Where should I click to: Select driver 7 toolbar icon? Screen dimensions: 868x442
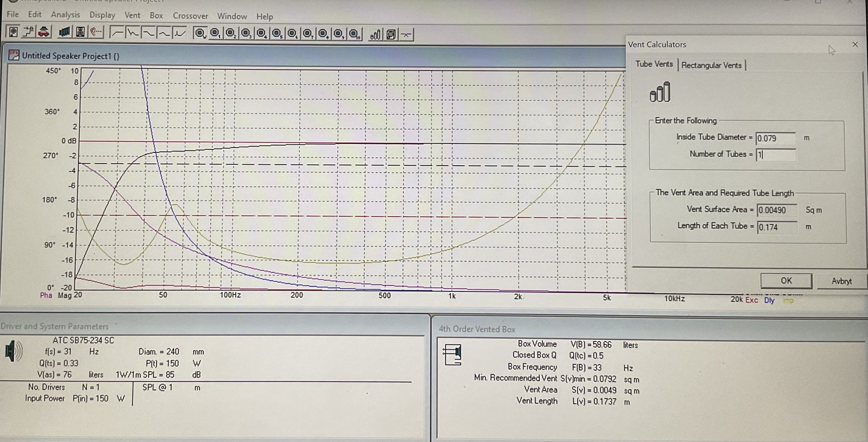(x=308, y=34)
